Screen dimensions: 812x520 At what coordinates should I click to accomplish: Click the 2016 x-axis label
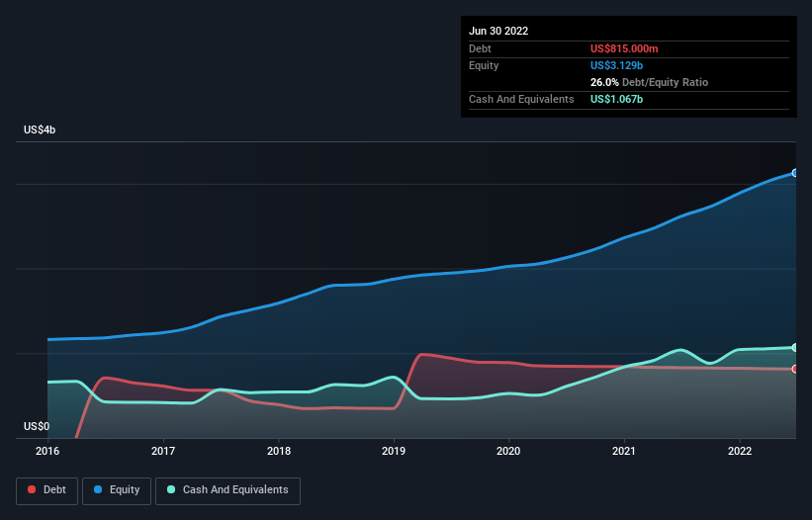[x=47, y=451]
